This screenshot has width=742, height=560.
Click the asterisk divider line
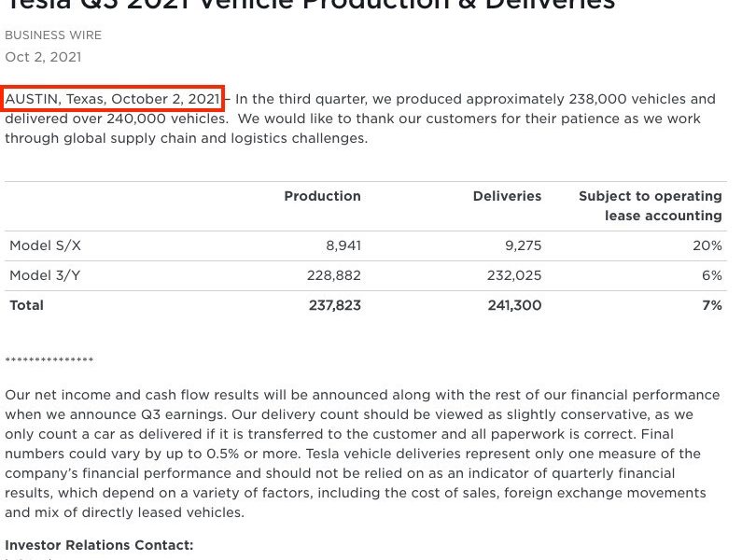(49, 360)
